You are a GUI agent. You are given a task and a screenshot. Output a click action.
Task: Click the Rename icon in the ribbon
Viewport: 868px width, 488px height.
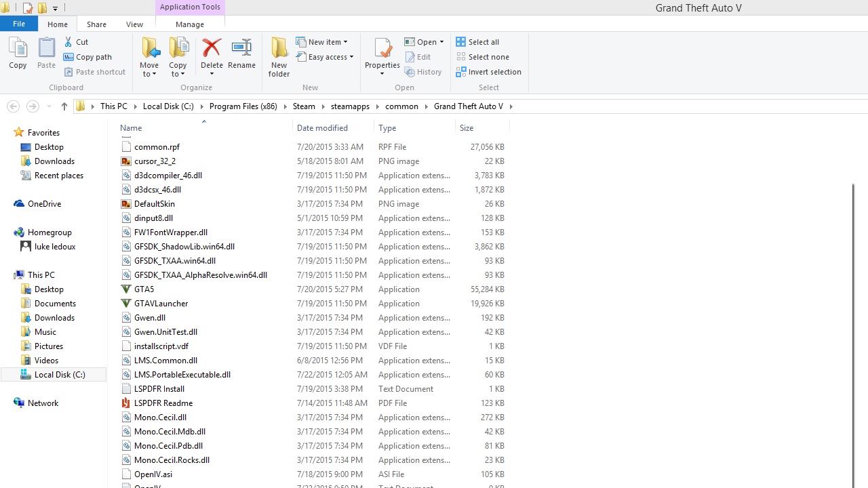(x=241, y=54)
